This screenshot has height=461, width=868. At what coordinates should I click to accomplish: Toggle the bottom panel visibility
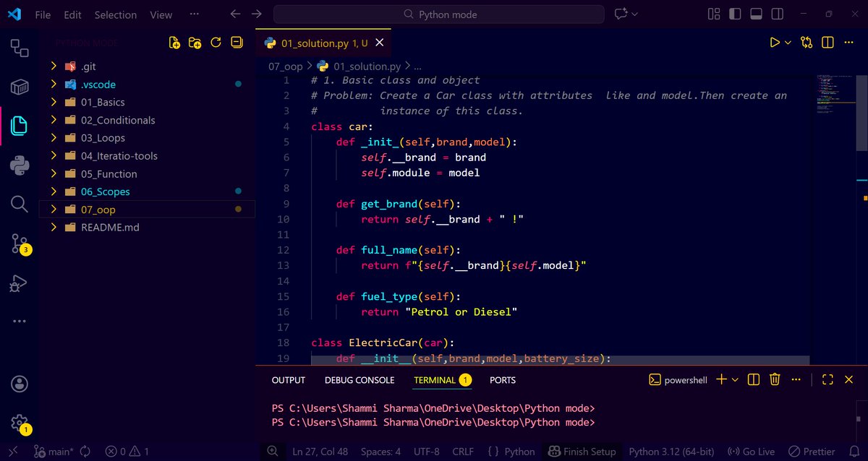(x=755, y=13)
